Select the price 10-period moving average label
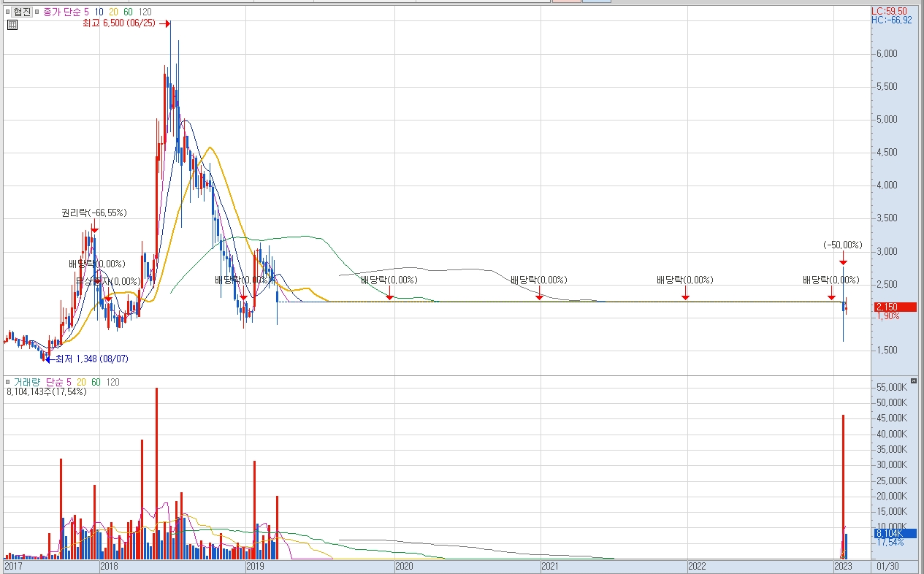The image size is (924, 574). pyautogui.click(x=99, y=12)
